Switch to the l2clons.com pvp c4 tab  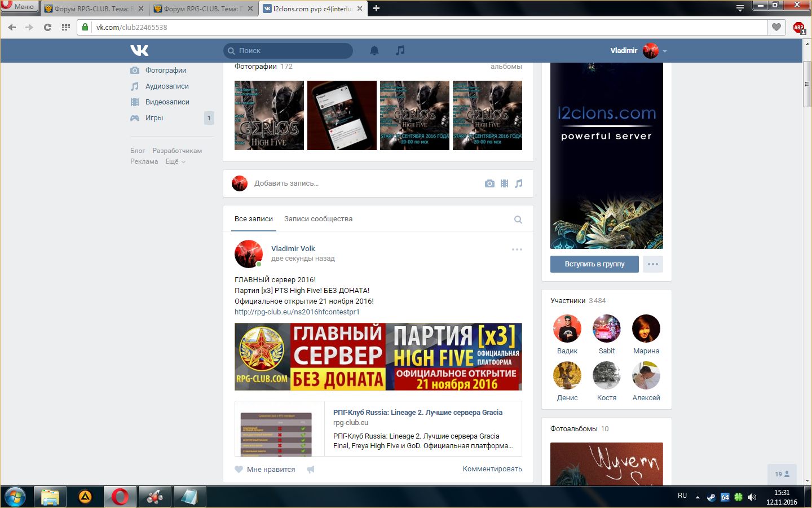312,8
